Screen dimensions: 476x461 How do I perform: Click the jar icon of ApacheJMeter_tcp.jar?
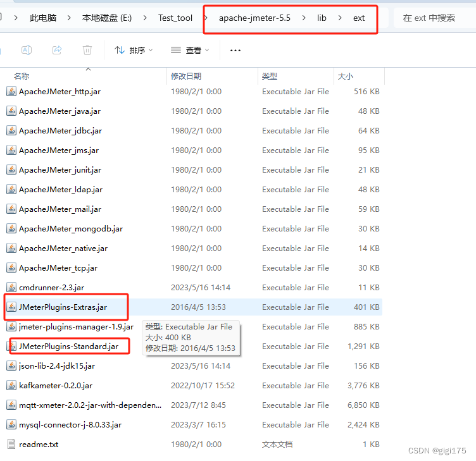(x=11, y=267)
